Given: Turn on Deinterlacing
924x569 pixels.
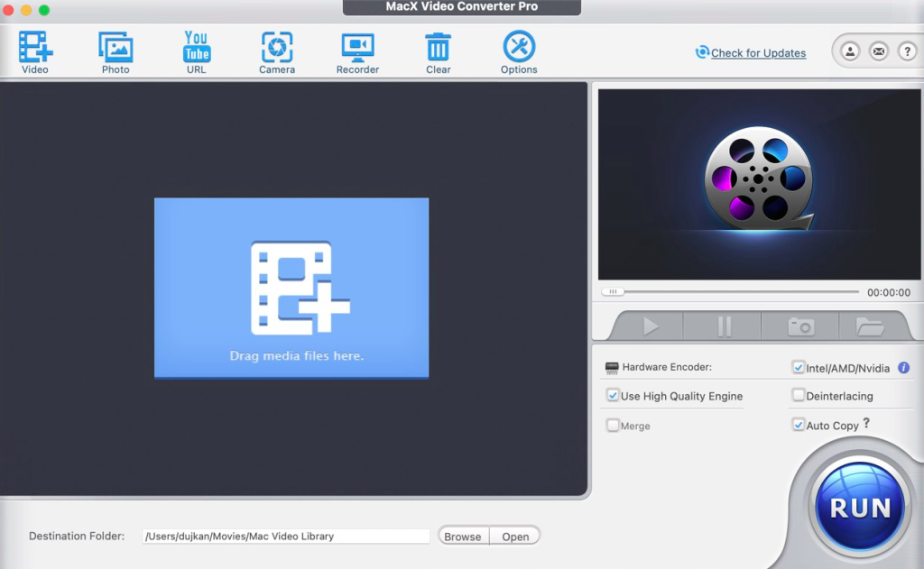Looking at the screenshot, I should click(799, 396).
